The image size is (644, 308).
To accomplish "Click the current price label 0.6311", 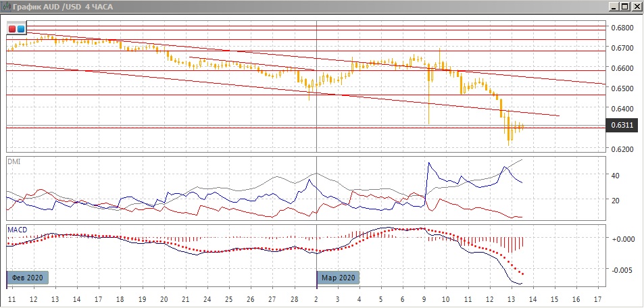I will point(622,125).
